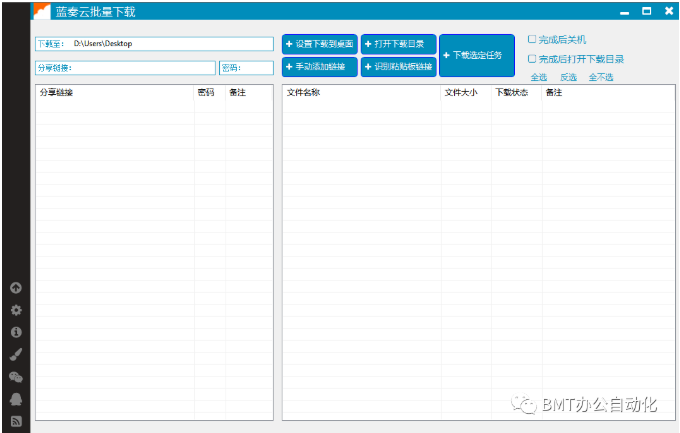Click the info icon in sidebar
The height and width of the screenshot is (433, 680).
click(x=15, y=332)
